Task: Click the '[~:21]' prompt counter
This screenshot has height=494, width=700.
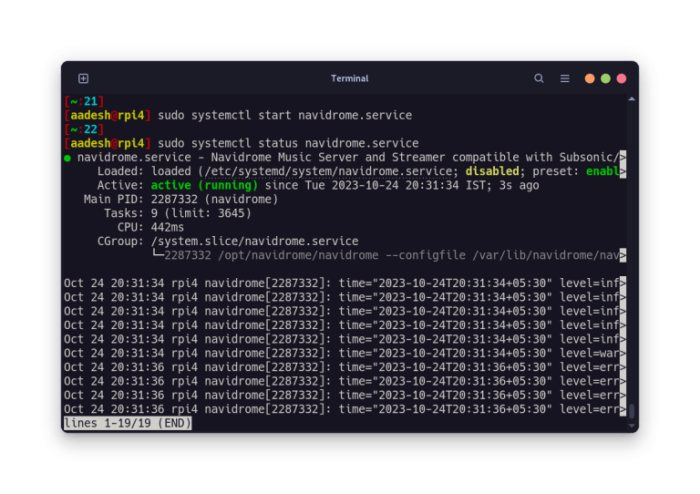Action: [84, 101]
